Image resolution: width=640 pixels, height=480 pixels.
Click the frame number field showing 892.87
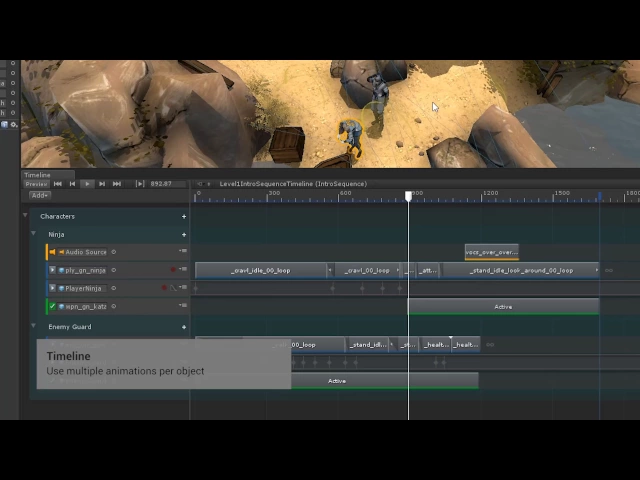click(x=167, y=184)
